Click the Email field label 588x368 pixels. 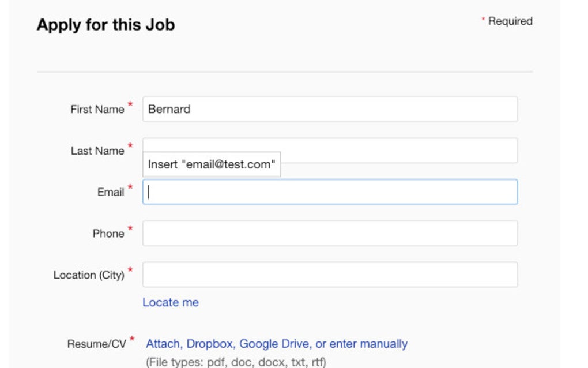111,193
